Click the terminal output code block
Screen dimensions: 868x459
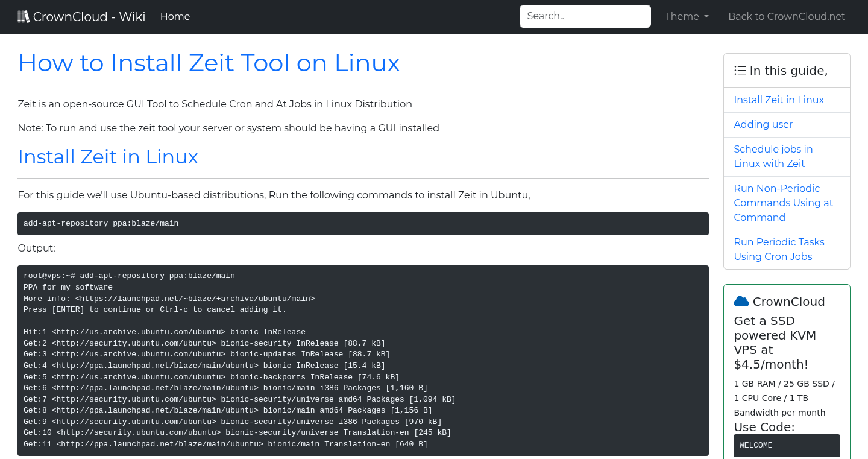pyautogui.click(x=363, y=359)
